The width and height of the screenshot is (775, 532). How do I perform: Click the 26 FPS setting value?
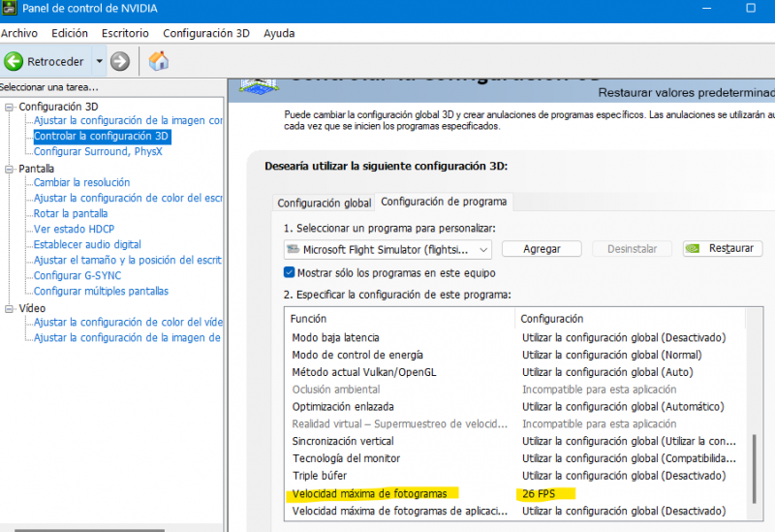click(x=539, y=493)
